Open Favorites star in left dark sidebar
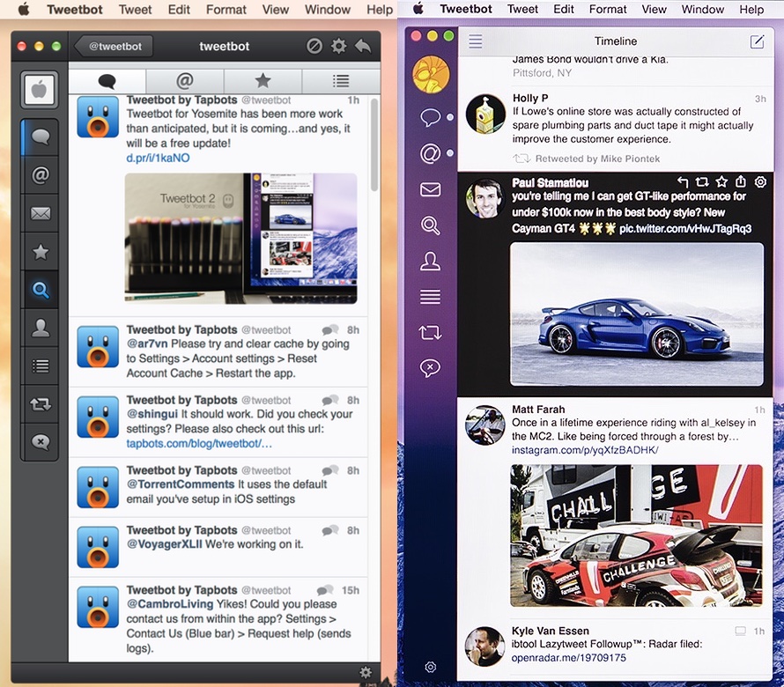 [40, 252]
